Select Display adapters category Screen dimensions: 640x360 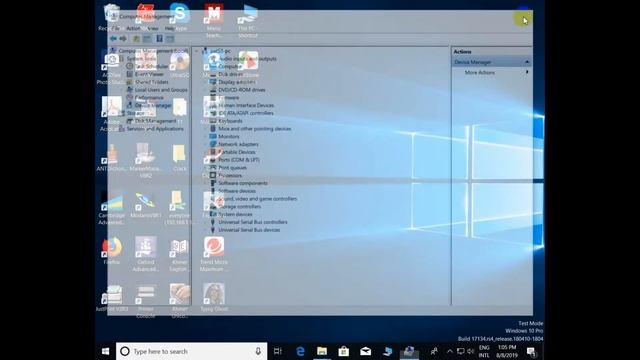coord(237,82)
